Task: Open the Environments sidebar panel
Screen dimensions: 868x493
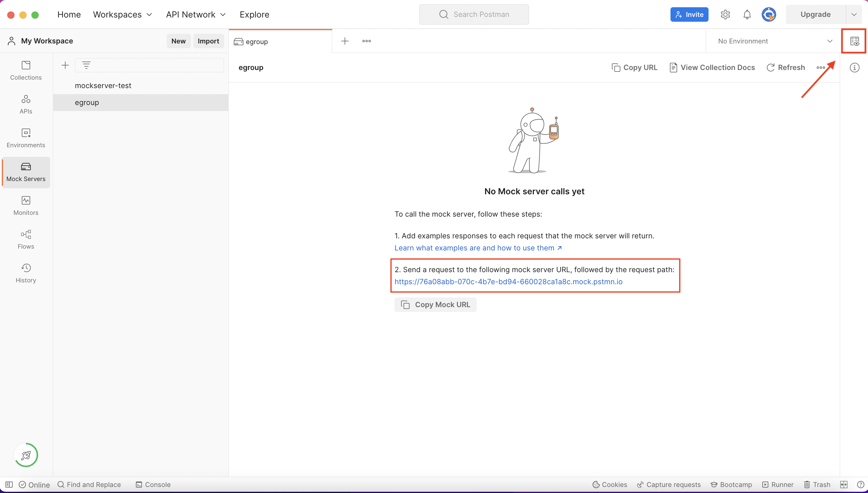Action: [25, 138]
